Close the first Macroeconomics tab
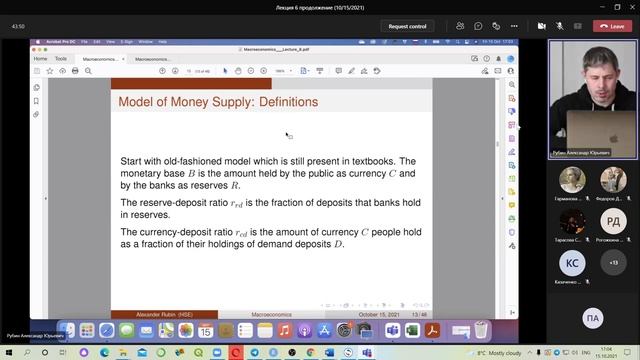 tap(123, 59)
